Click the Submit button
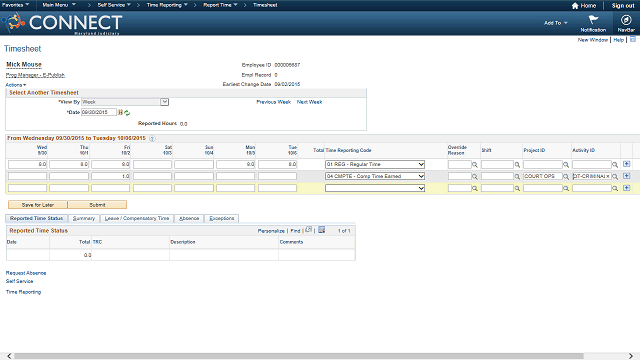 coord(97,205)
